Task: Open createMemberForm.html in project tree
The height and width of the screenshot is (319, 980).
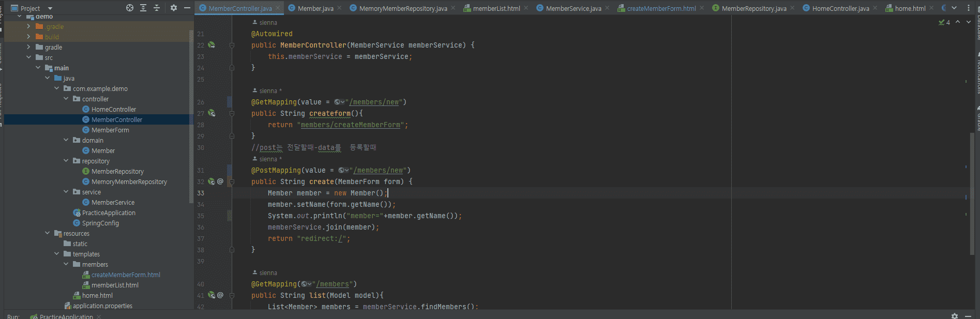Action: point(126,275)
